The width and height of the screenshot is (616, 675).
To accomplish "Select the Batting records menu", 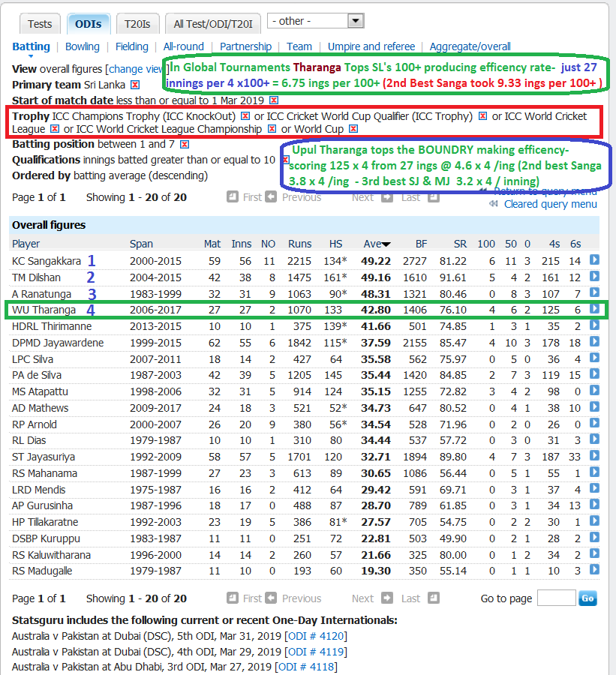I will tap(31, 46).
